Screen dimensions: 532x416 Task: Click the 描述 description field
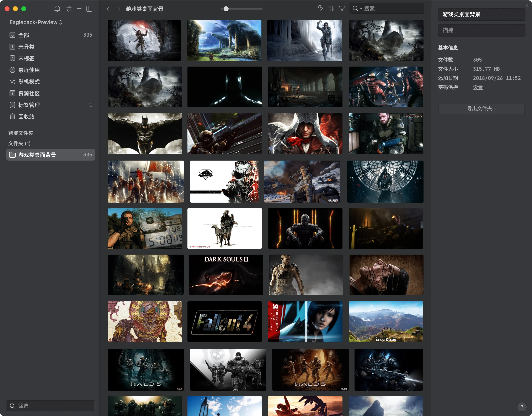point(482,30)
